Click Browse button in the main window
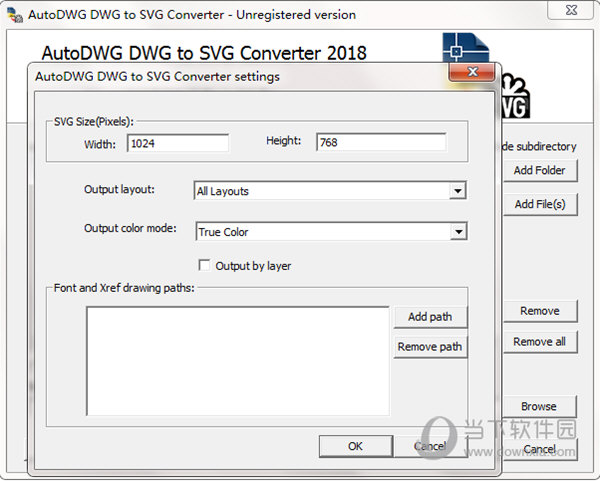This screenshot has width=600, height=481. (x=539, y=406)
